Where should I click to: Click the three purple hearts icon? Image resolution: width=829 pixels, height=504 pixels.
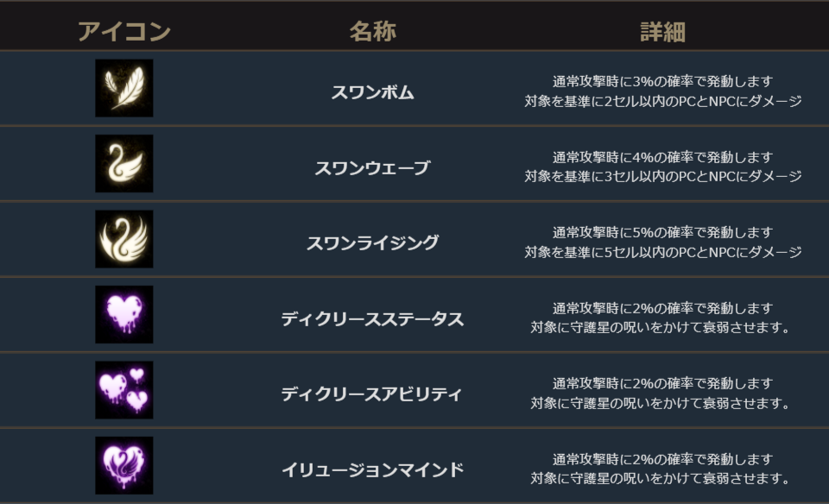(124, 390)
